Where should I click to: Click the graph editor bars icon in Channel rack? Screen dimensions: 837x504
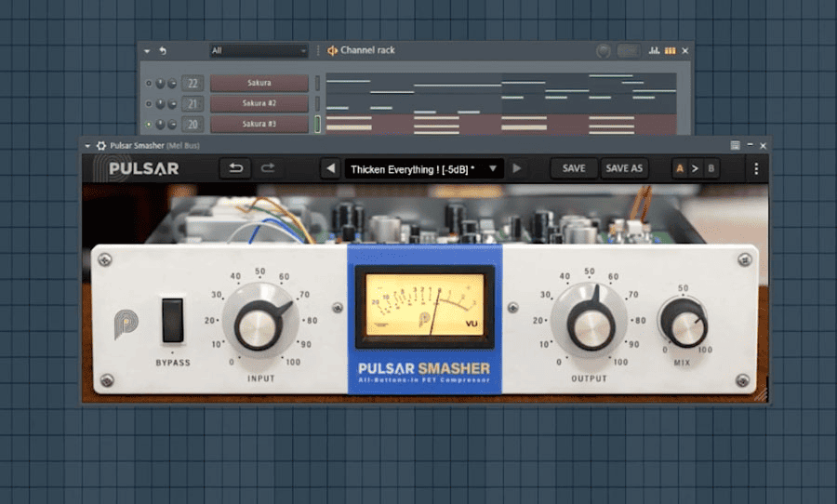tap(654, 51)
